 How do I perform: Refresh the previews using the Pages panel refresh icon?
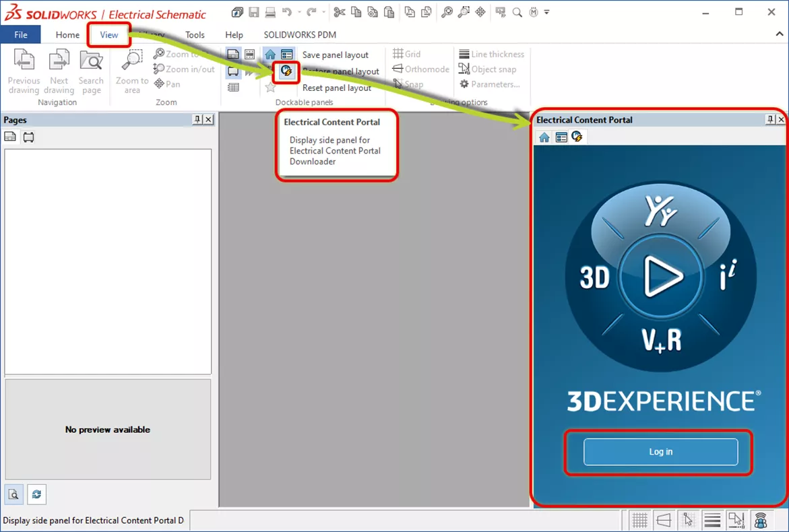point(36,494)
